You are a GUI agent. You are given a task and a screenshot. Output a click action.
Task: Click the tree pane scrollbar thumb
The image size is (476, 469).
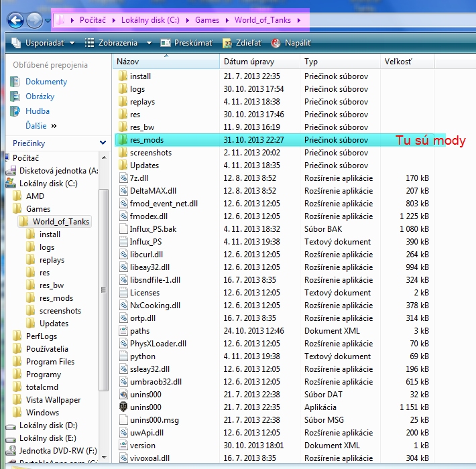click(104, 289)
